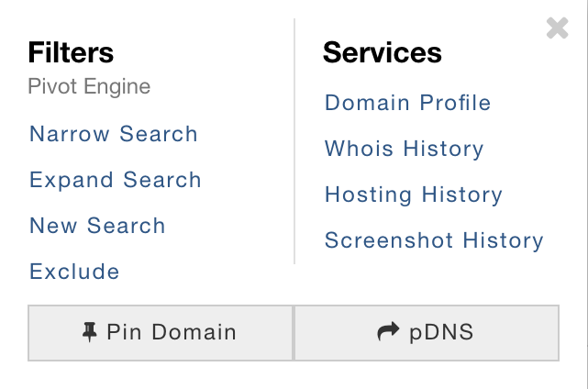Select the Exclude filter option
588x389 pixels.
click(74, 272)
